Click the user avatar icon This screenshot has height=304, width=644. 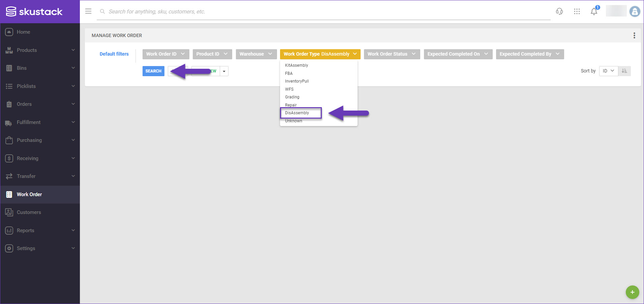pos(635,11)
